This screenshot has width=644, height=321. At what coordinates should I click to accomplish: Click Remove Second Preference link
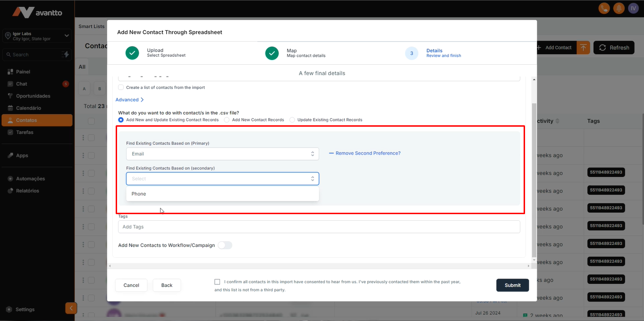pos(368,153)
